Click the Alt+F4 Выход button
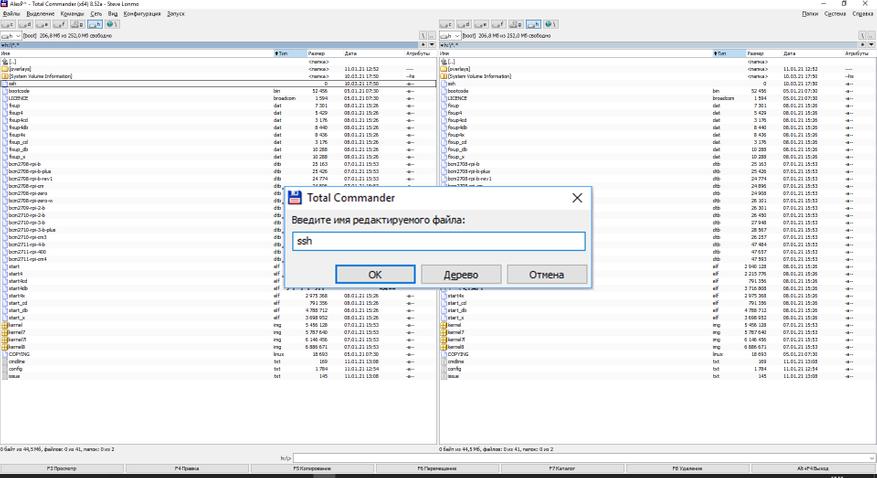877x478 pixels. point(813,468)
